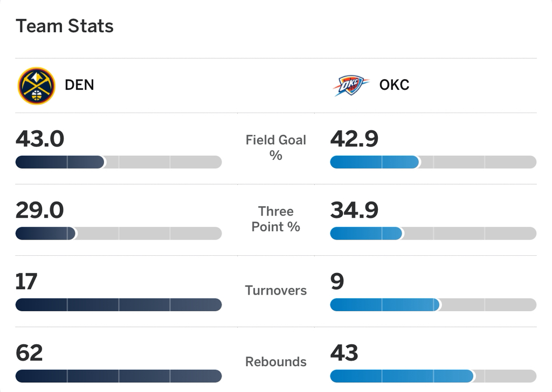
Task: Open the OKC team name link
Action: (394, 85)
